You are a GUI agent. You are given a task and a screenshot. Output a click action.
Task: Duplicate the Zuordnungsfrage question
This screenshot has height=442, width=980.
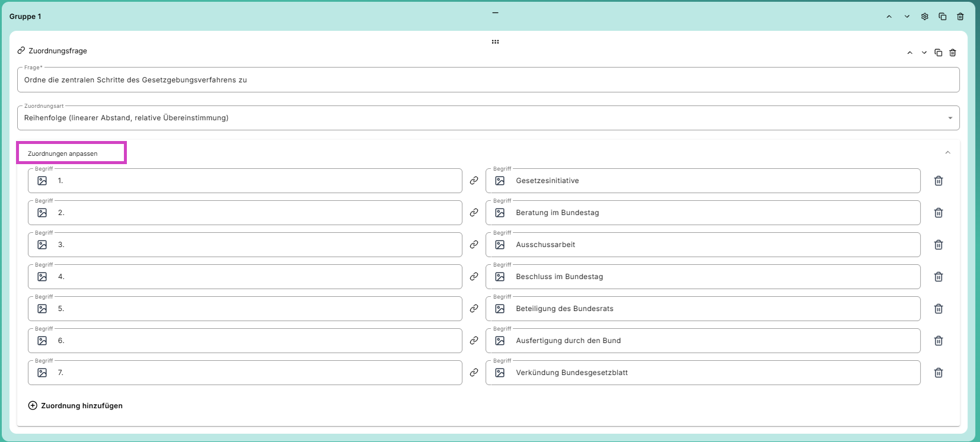[x=938, y=53]
